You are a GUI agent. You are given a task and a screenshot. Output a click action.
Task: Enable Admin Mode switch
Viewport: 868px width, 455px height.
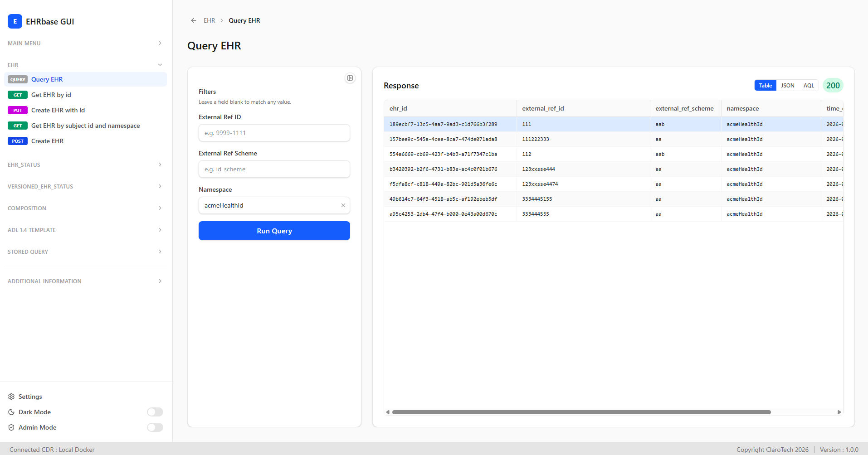click(x=155, y=427)
